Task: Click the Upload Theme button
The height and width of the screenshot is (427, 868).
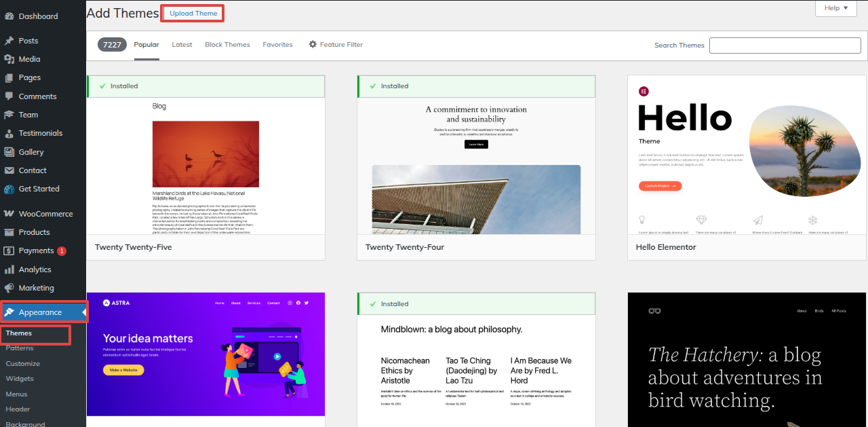Action: pyautogui.click(x=193, y=13)
